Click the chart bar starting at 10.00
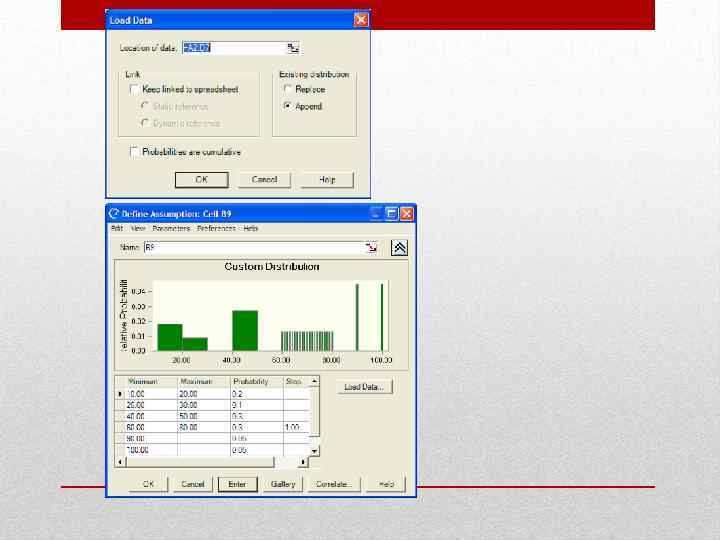The height and width of the screenshot is (540, 720). 170,338
